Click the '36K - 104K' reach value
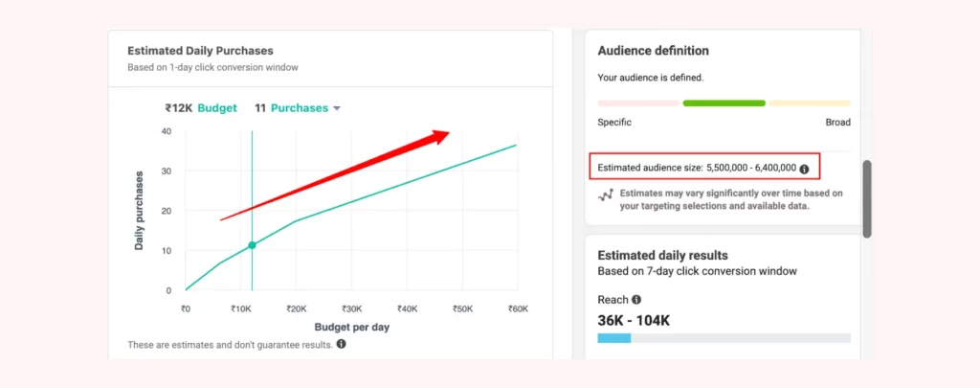The width and height of the screenshot is (980, 388). [634, 320]
